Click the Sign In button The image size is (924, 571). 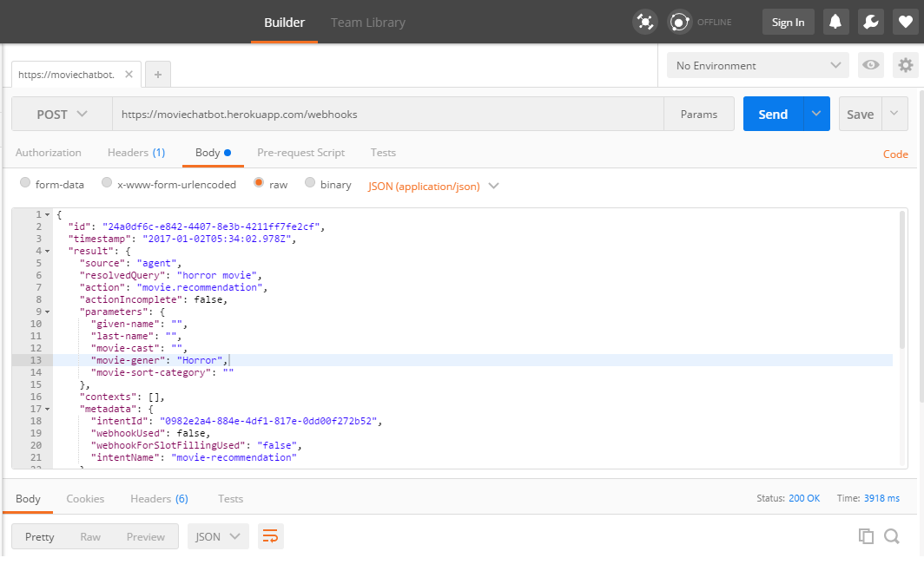pyautogui.click(x=788, y=22)
